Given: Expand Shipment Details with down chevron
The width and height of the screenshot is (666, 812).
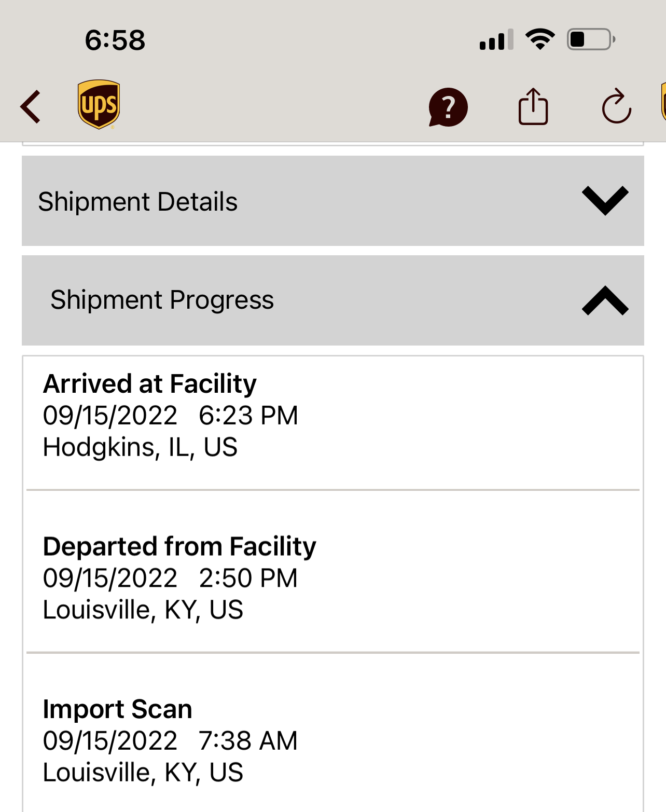Looking at the screenshot, I should point(605,201).
